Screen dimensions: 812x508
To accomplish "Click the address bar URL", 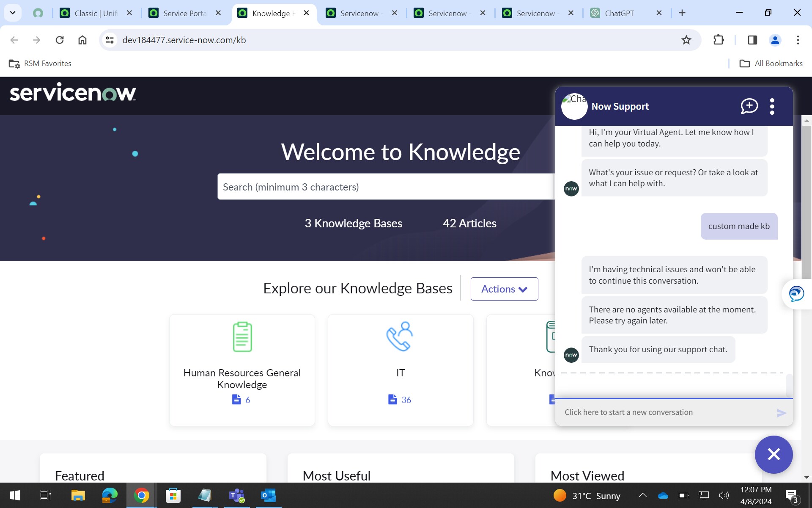I will [184, 40].
